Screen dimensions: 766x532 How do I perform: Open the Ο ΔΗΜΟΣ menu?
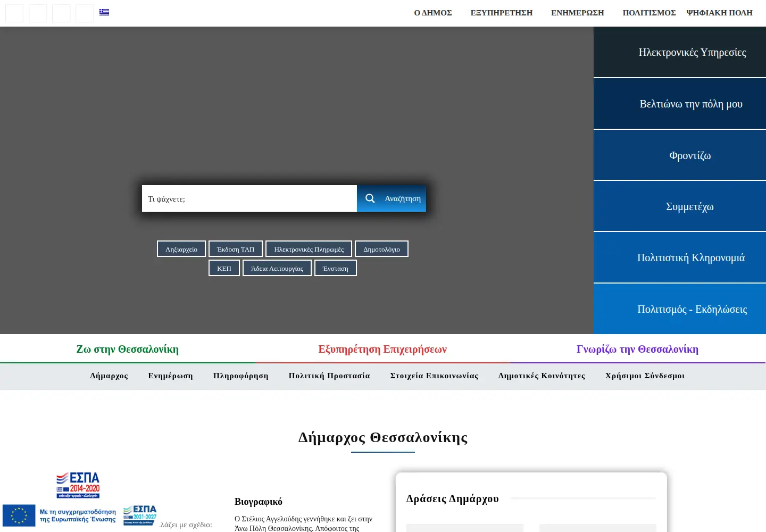click(433, 13)
